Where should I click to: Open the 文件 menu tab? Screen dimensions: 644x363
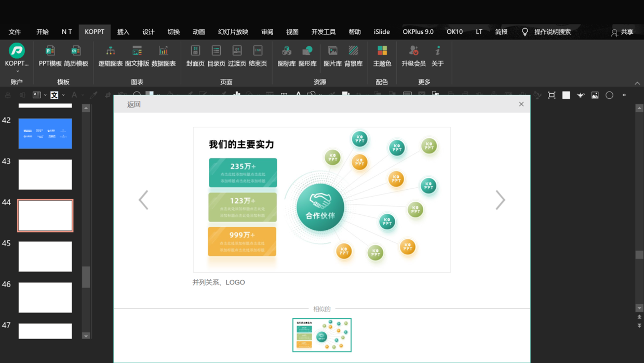(x=15, y=32)
